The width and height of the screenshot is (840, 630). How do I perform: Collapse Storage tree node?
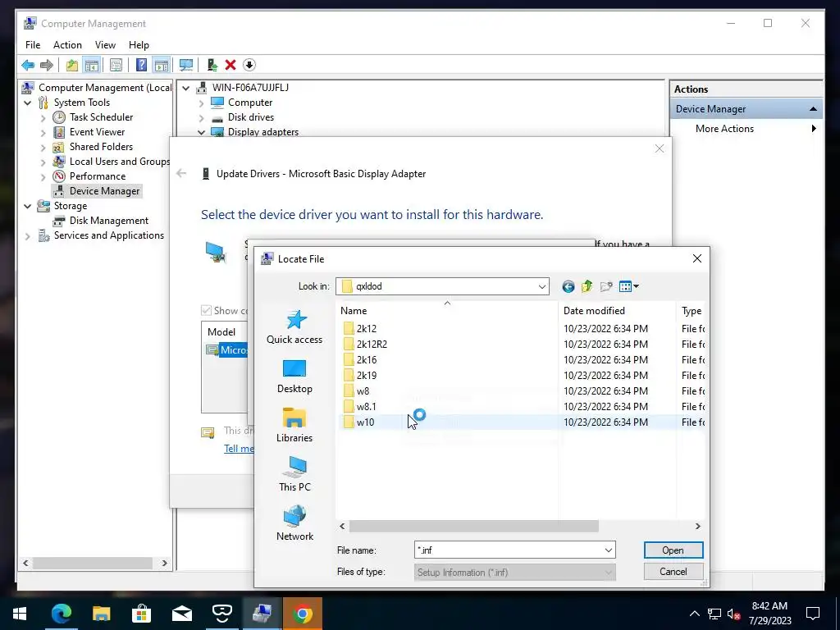click(28, 206)
